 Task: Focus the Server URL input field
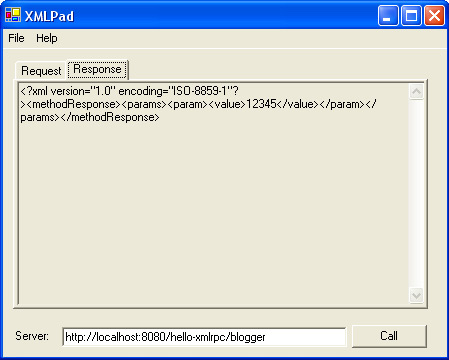coord(204,337)
